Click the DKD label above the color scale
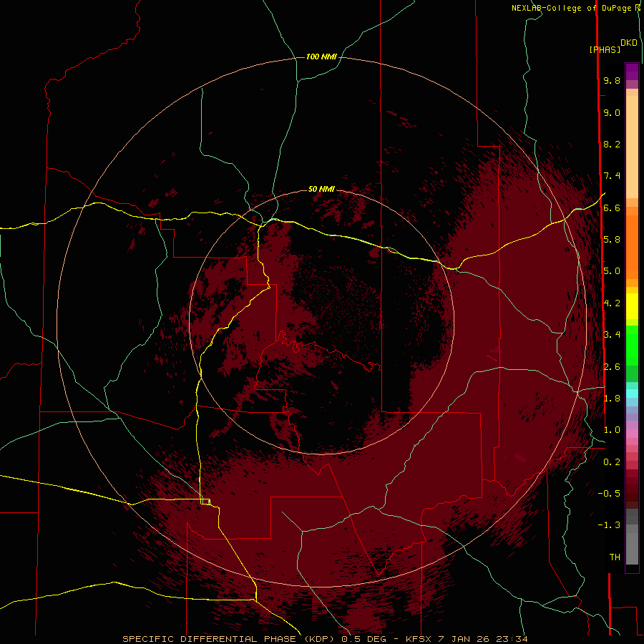 coord(629,43)
